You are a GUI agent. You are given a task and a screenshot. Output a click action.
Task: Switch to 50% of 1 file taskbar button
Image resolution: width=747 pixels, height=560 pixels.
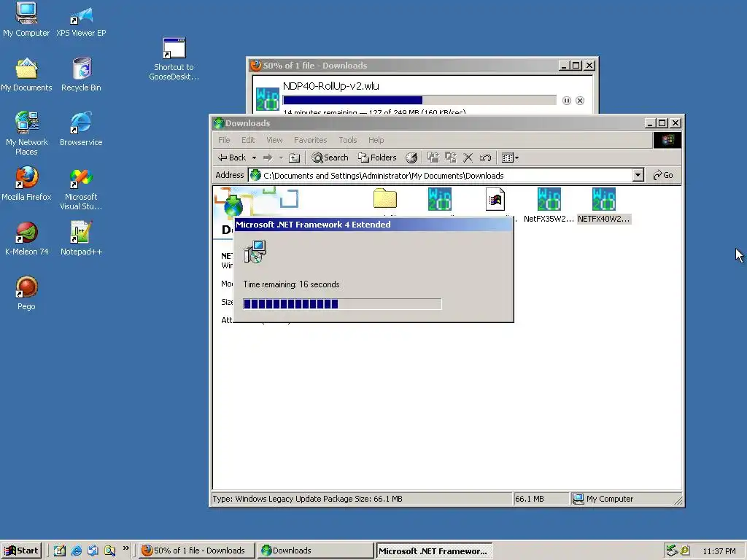click(x=196, y=551)
